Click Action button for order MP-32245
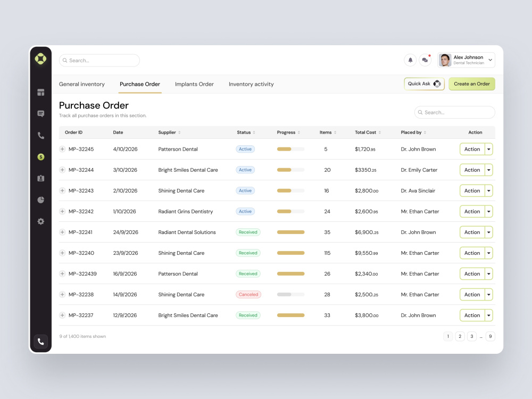Screen dimensions: 532x399 [472, 149]
